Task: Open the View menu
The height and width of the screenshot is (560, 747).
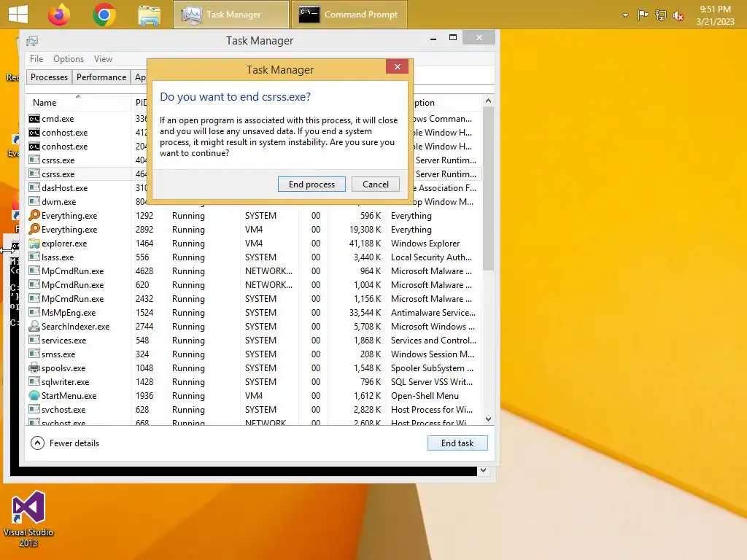Action: (x=103, y=59)
